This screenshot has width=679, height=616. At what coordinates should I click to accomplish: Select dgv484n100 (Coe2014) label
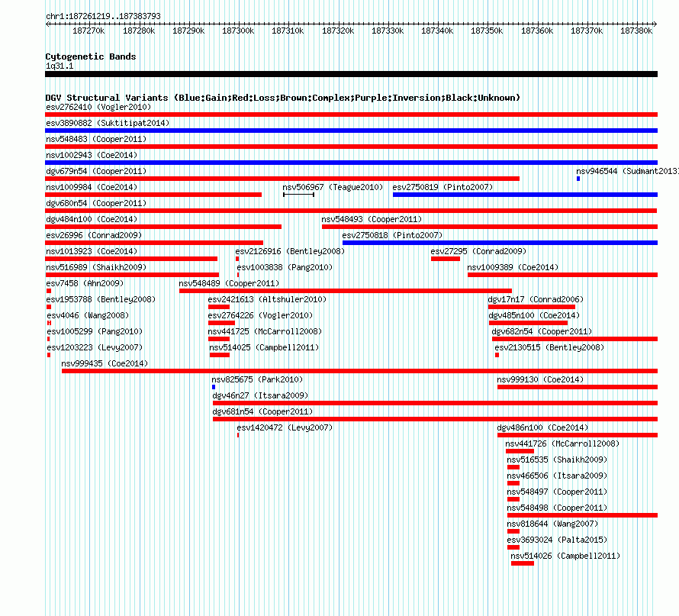click(x=92, y=219)
